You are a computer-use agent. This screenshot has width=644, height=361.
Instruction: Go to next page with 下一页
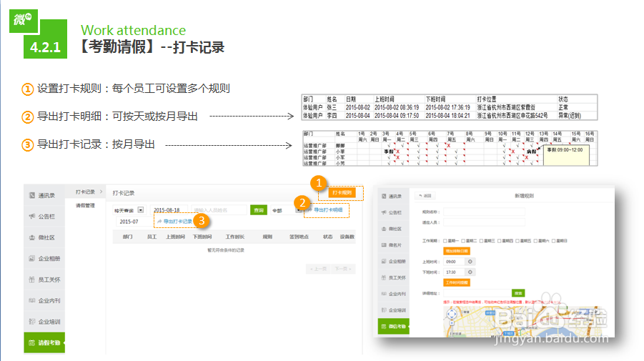tap(343, 269)
